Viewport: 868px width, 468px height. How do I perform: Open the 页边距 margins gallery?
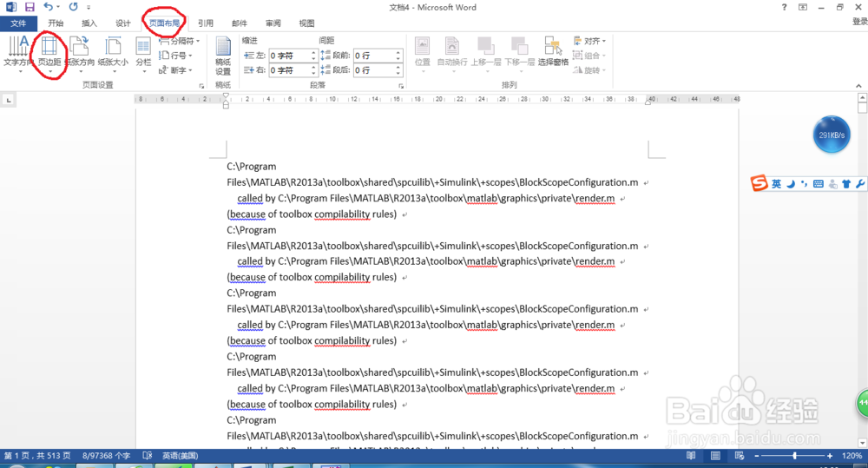tap(49, 55)
